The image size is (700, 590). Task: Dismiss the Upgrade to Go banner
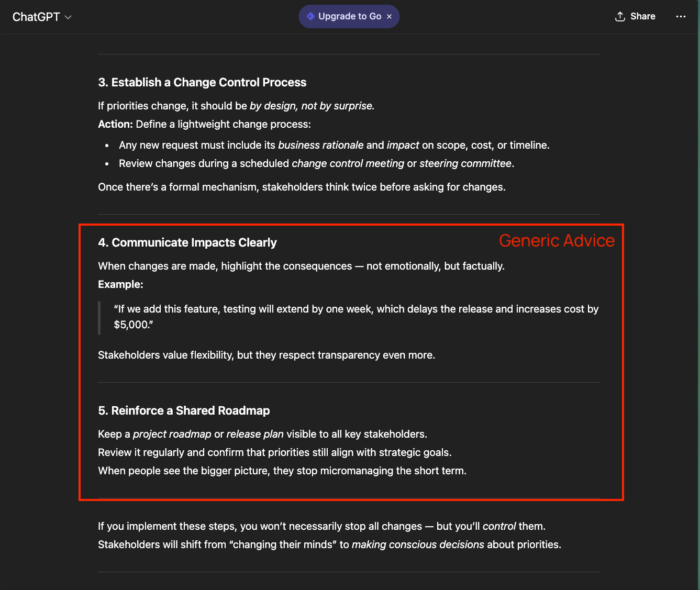(x=389, y=17)
